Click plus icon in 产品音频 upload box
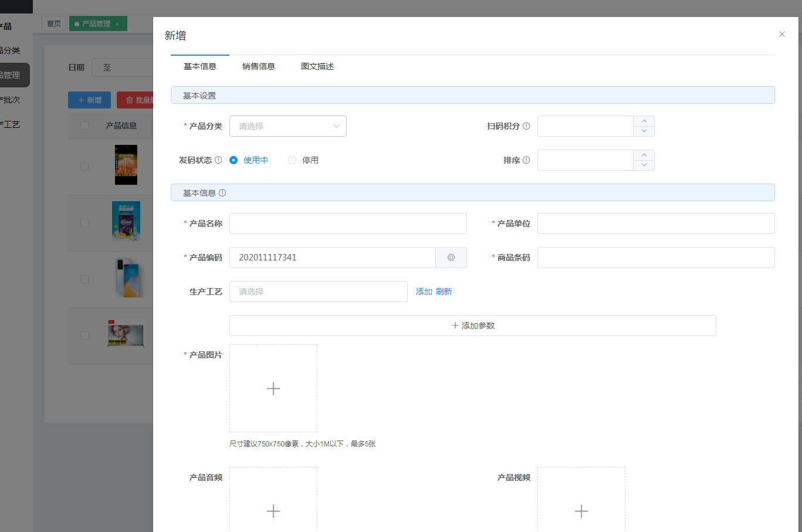Screen dimensions: 802x532 pyautogui.click(x=273, y=511)
